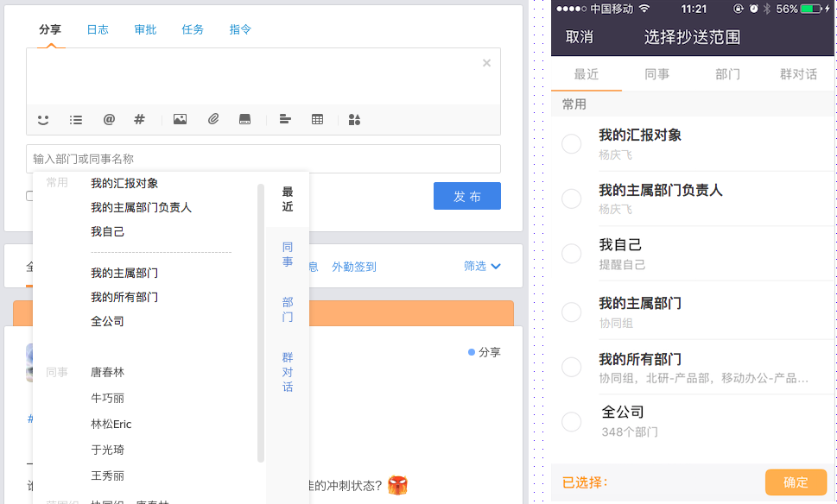The height and width of the screenshot is (504, 837).
Task: Insert a table using the grid icon
Action: 317,119
